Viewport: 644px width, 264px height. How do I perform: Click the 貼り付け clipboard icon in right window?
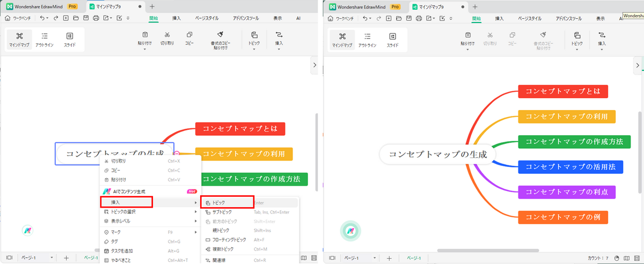468,34
